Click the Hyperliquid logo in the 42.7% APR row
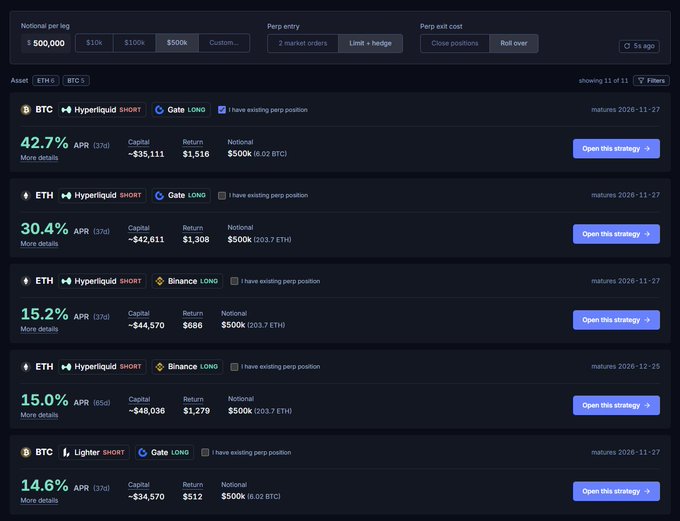This screenshot has height=521, width=680. click(x=66, y=110)
